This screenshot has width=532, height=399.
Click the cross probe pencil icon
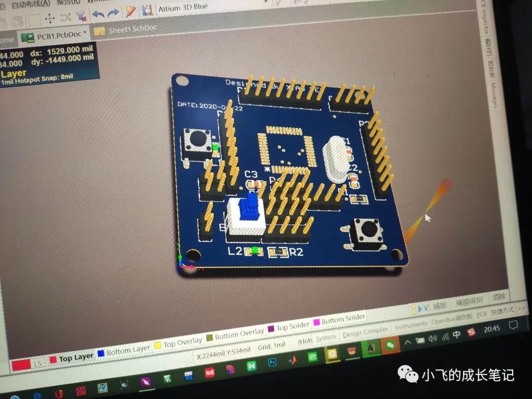point(130,11)
